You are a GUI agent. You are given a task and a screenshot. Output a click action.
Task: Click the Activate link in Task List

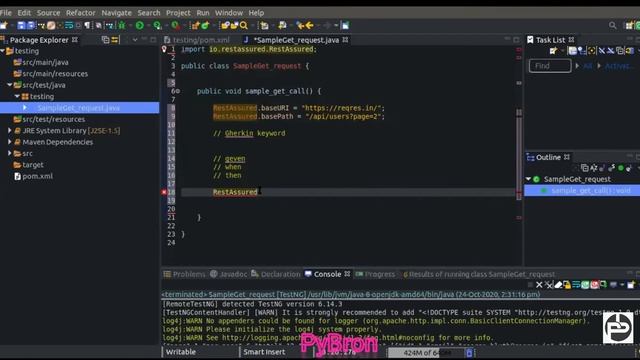tap(619, 66)
